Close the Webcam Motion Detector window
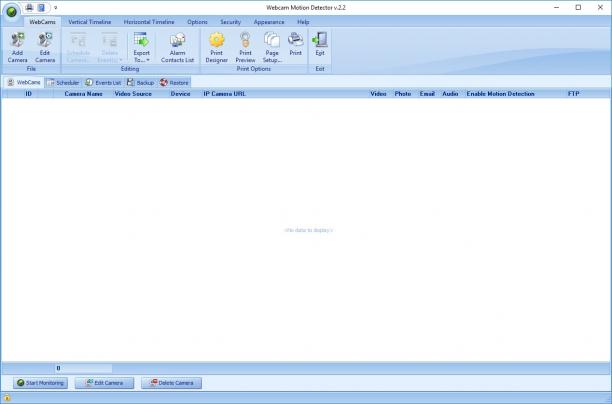The image size is (612, 404). [600, 7]
